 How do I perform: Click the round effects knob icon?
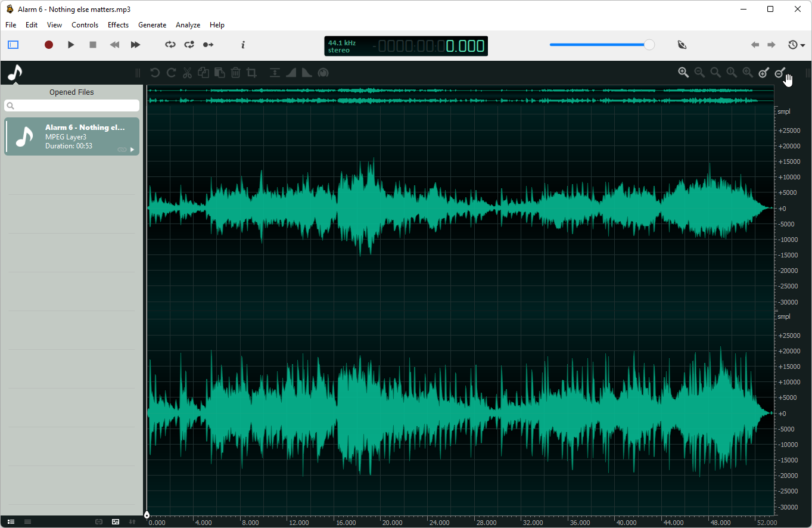pyautogui.click(x=323, y=73)
